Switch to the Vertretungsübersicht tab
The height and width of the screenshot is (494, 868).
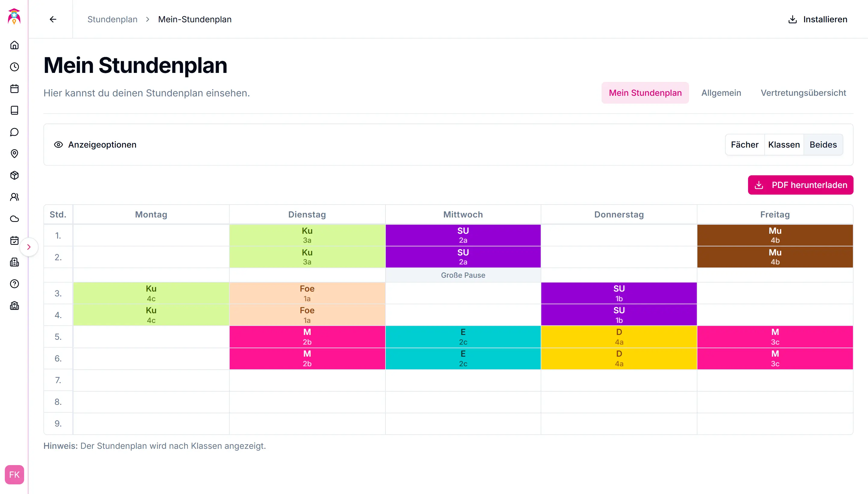click(803, 93)
